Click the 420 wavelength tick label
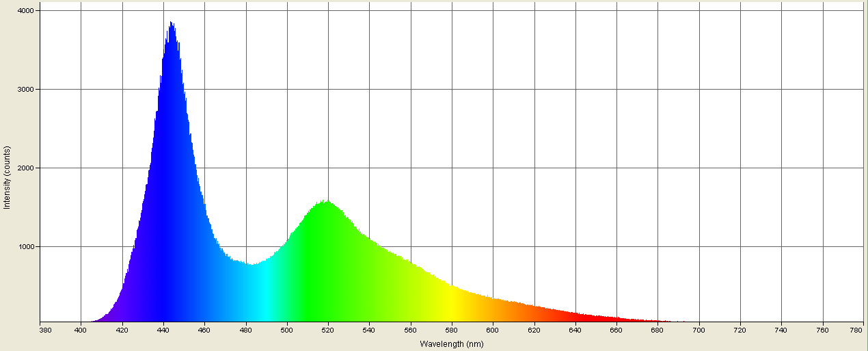 pyautogui.click(x=122, y=330)
